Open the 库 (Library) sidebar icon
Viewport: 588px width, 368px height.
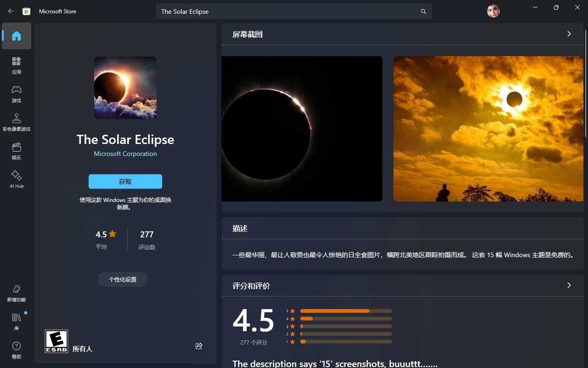click(x=17, y=321)
